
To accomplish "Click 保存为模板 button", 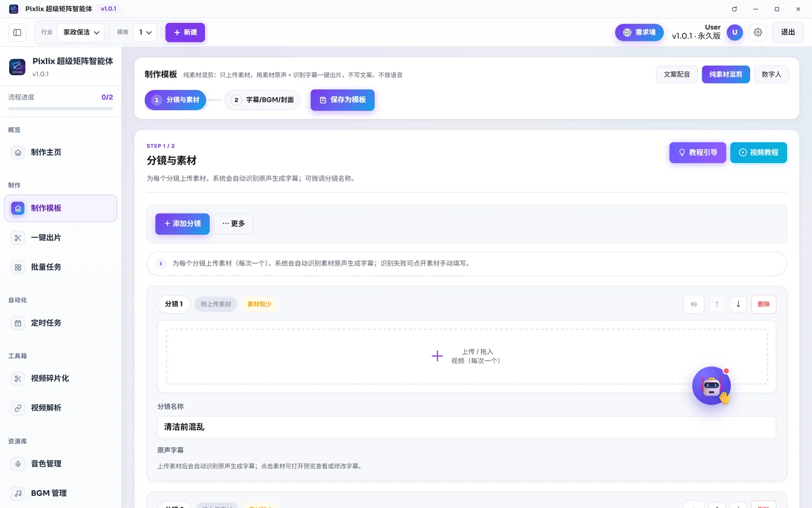I will pyautogui.click(x=343, y=100).
